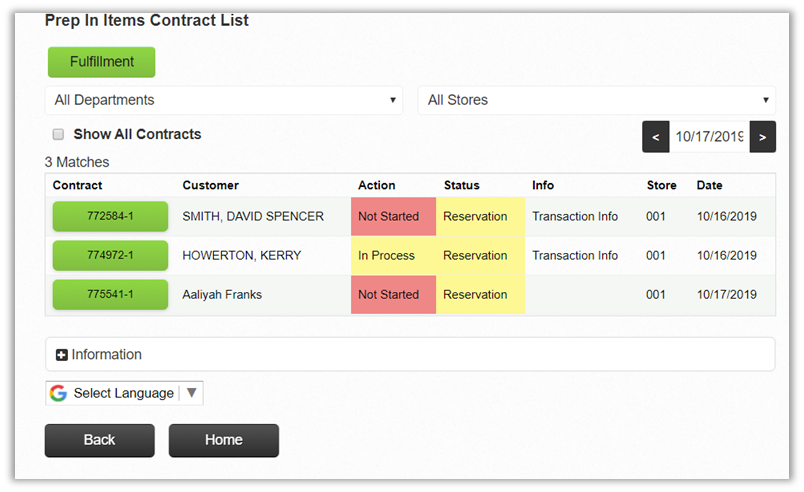Go to previous date with left arrow

(655, 137)
